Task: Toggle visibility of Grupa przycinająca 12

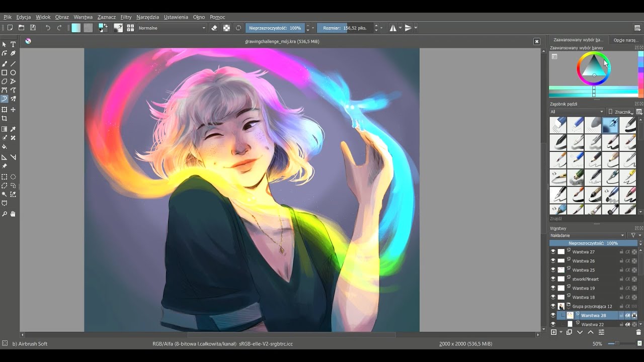Action: click(553, 306)
